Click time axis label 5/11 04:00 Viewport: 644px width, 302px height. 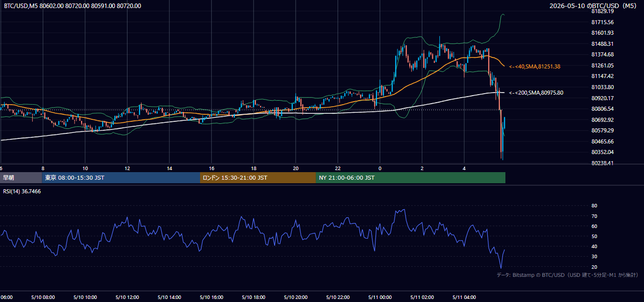tap(465, 297)
